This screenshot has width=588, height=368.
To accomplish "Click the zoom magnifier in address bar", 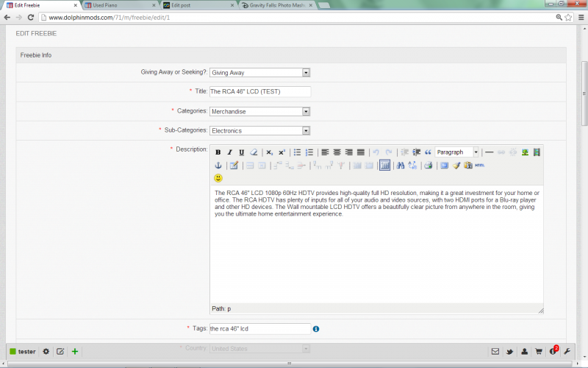I will click(559, 17).
